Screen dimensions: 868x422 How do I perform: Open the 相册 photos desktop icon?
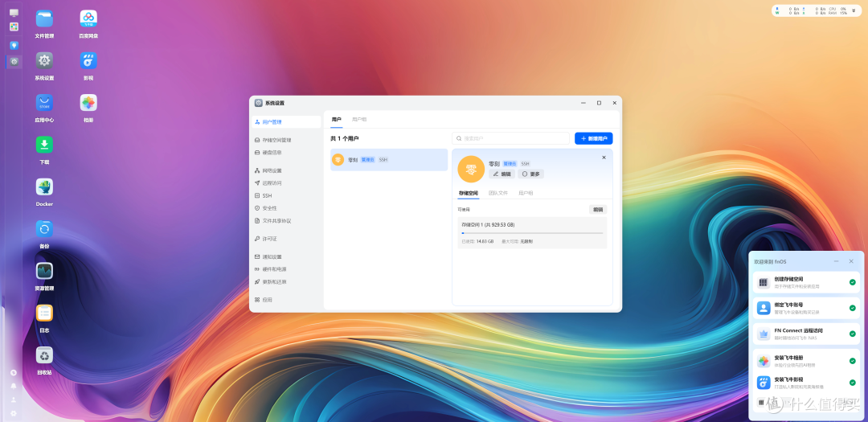coord(88,103)
